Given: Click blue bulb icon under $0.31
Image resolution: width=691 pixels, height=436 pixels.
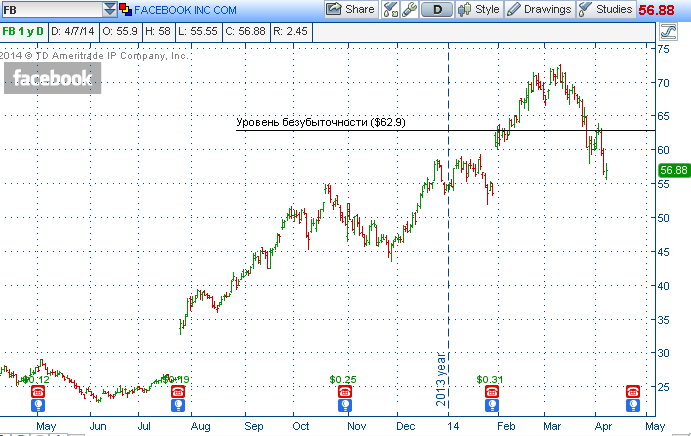Looking at the screenshot, I should pos(492,405).
